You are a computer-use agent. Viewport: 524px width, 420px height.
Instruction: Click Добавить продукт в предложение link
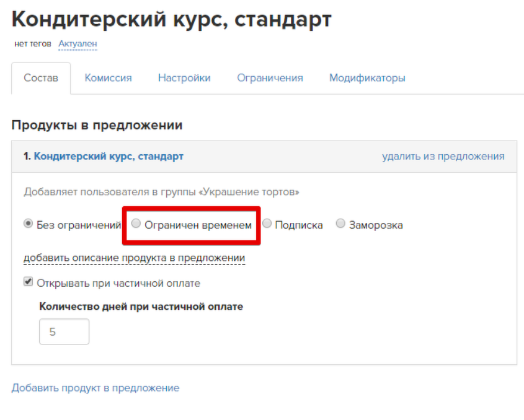point(95,388)
